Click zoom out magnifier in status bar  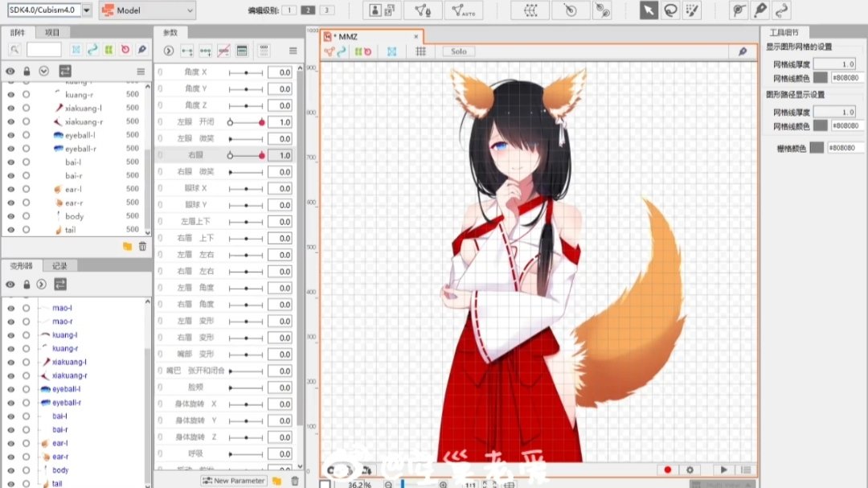[x=389, y=485]
